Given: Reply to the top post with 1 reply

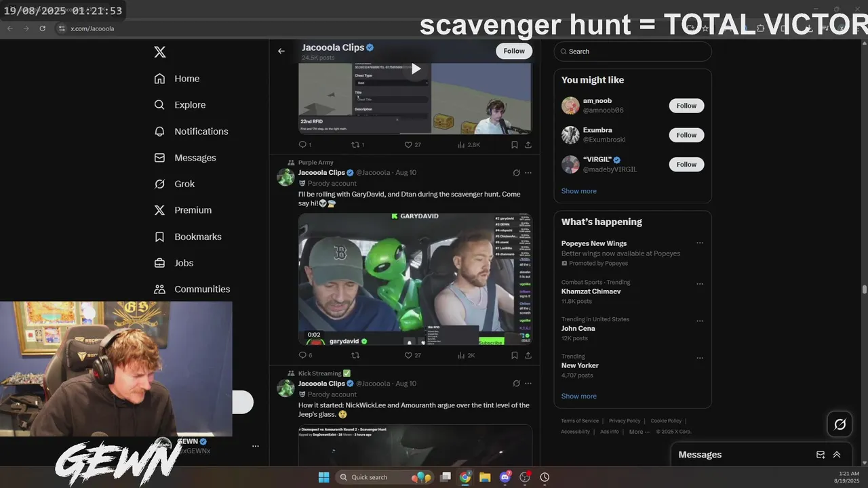Looking at the screenshot, I should tap(304, 144).
